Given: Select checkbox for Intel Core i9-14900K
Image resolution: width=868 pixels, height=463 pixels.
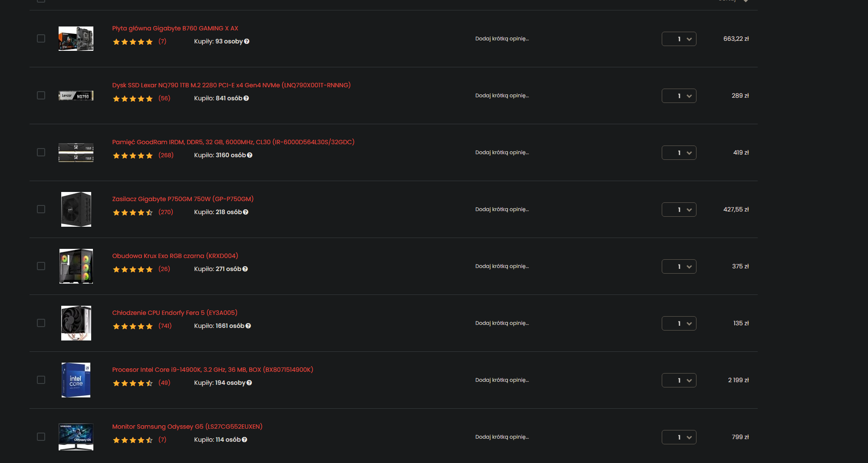Looking at the screenshot, I should [41, 380].
